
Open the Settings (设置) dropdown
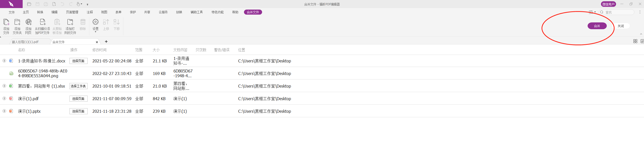[95, 26]
